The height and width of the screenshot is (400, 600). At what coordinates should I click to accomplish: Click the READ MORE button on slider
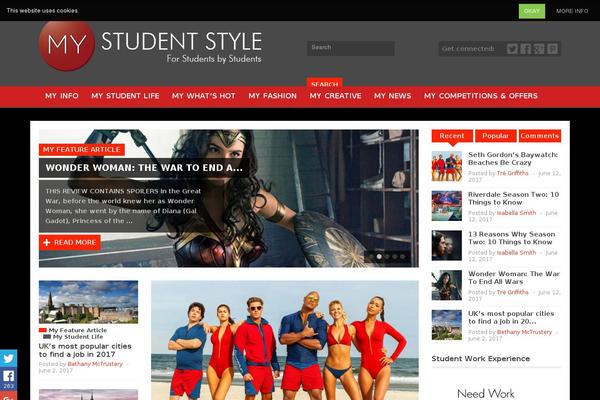click(x=70, y=242)
